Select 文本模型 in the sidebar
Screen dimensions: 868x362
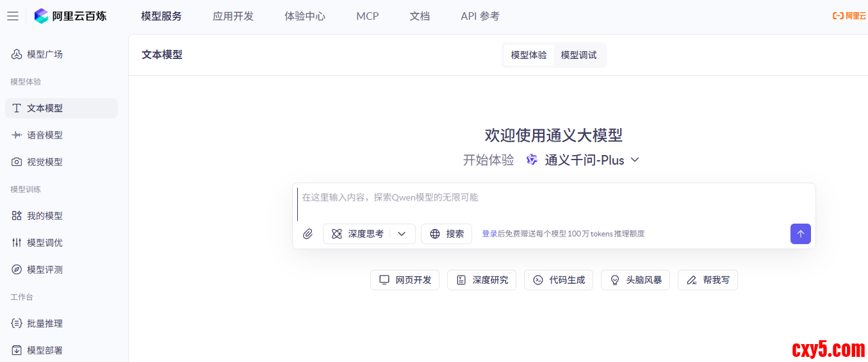(x=61, y=108)
